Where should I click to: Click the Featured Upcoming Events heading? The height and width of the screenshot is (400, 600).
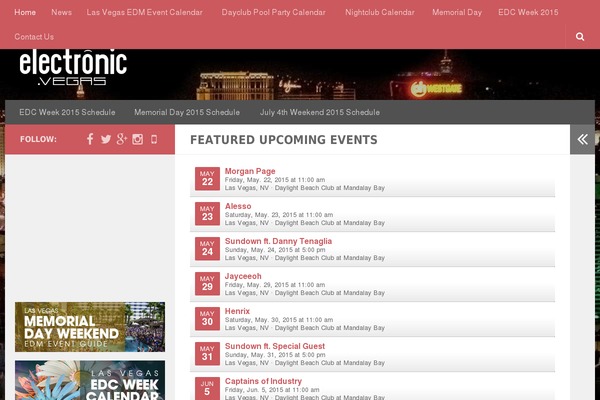(x=284, y=140)
